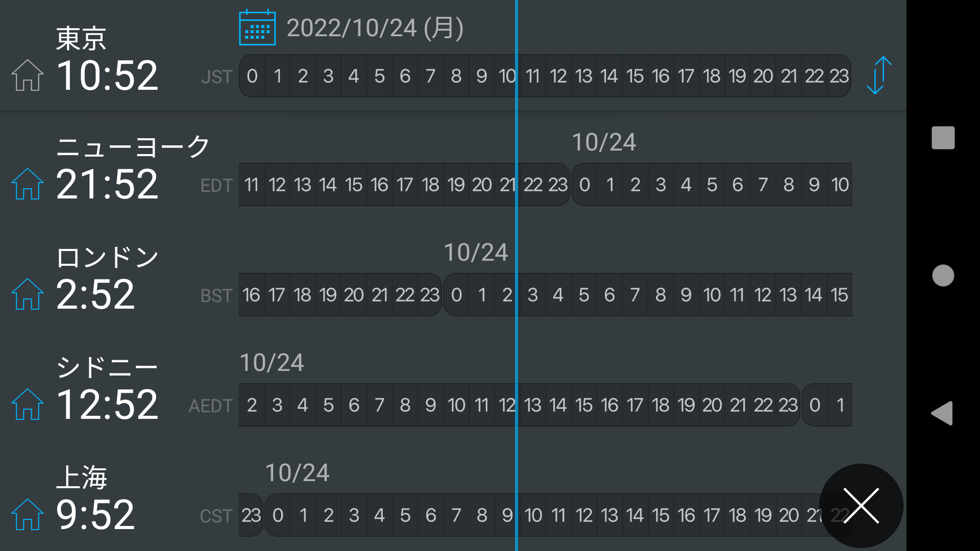
Task: Select hour 20 on Sydney AEDT timeline
Action: [x=712, y=405]
